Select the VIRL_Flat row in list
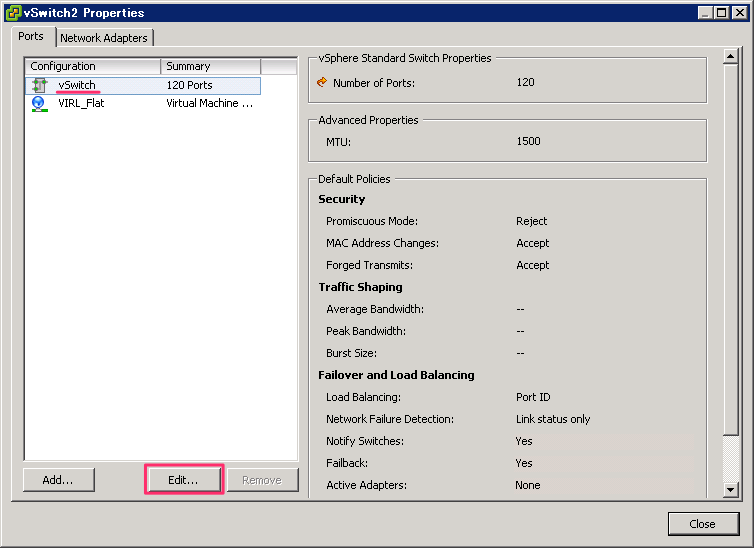 [143, 104]
